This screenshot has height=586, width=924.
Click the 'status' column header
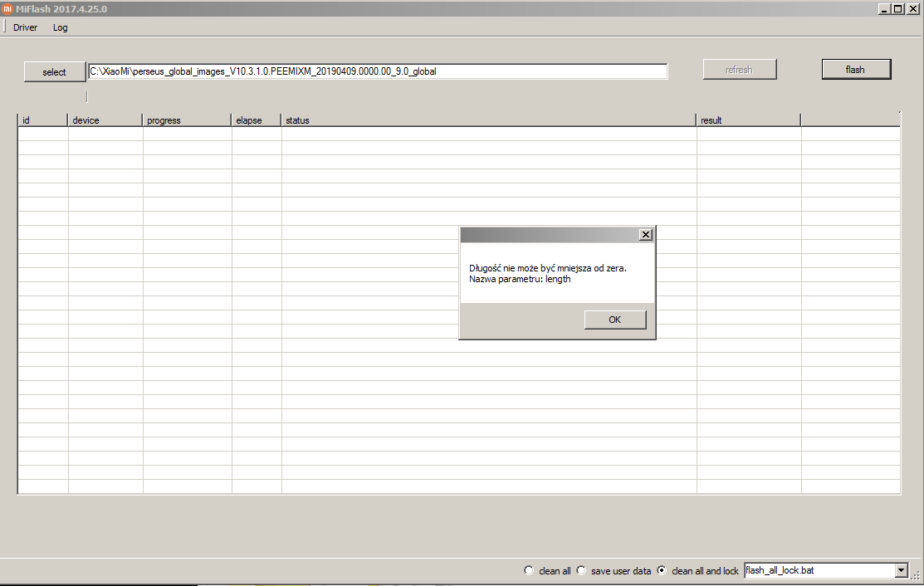pyautogui.click(x=488, y=120)
